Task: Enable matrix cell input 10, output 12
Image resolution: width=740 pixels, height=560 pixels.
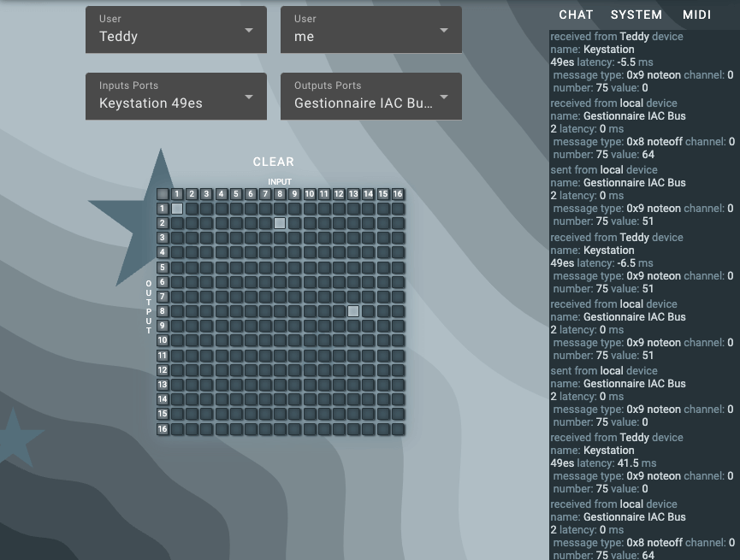Action: point(310,370)
